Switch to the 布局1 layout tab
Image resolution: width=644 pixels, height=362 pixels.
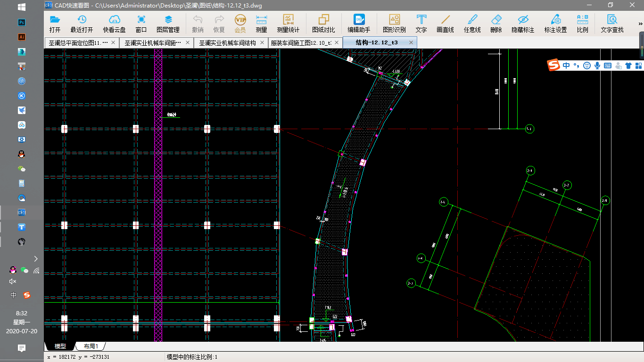click(x=91, y=346)
